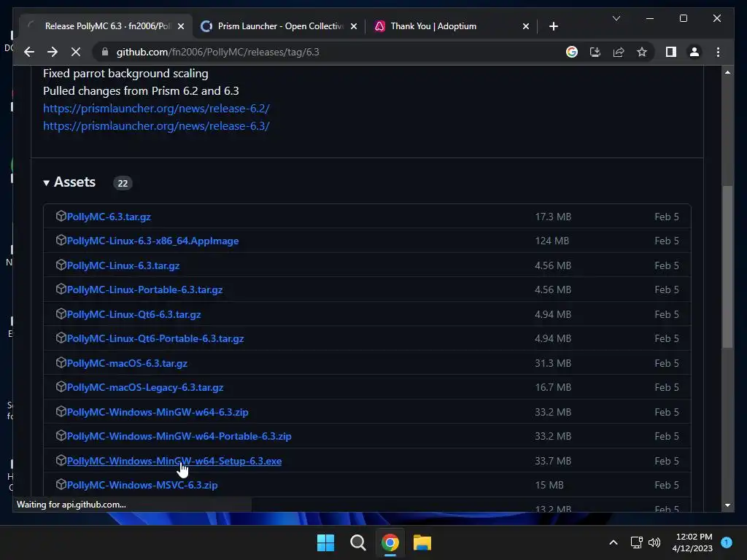Screen dimensions: 747x560
Task: Open Google icon in address bar
Action: pos(572,52)
